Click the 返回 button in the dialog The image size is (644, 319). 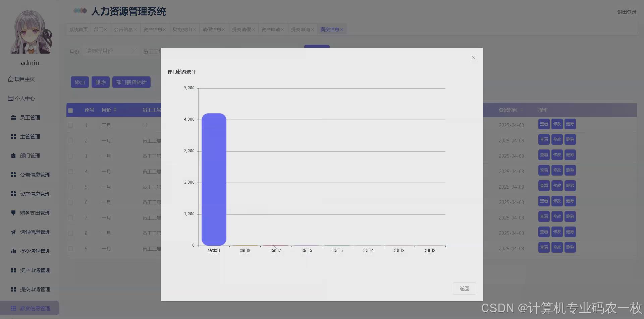pos(465,289)
